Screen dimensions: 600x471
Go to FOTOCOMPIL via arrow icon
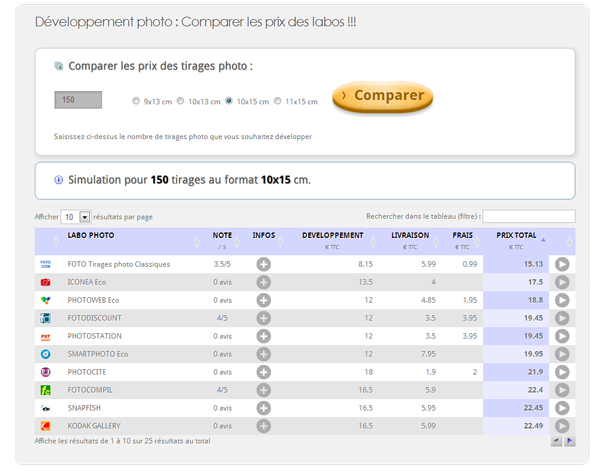(562, 390)
